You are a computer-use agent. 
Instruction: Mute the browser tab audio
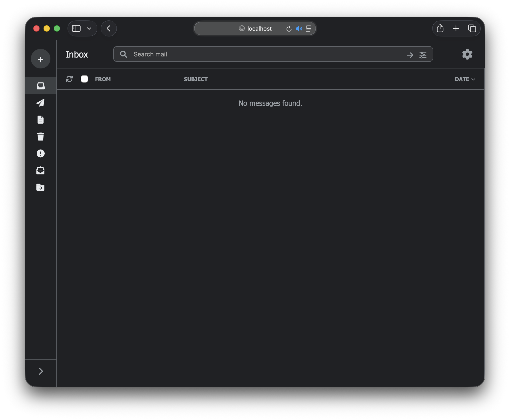[299, 28]
